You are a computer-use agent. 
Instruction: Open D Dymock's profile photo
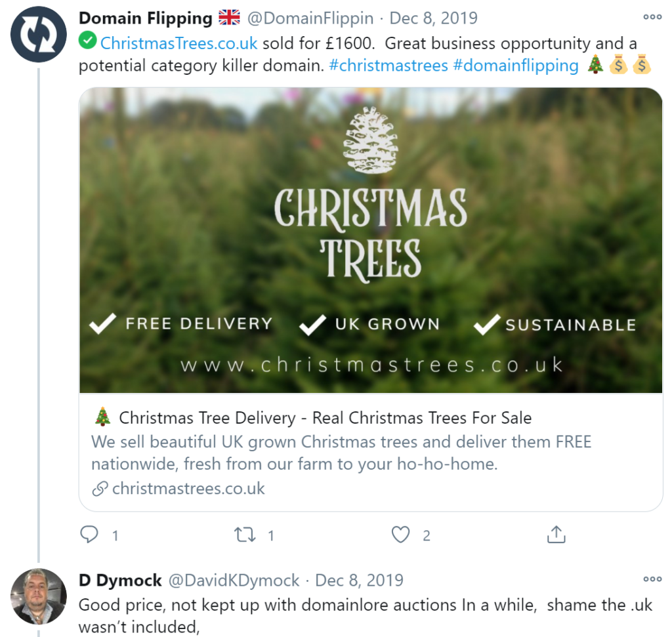point(39,596)
